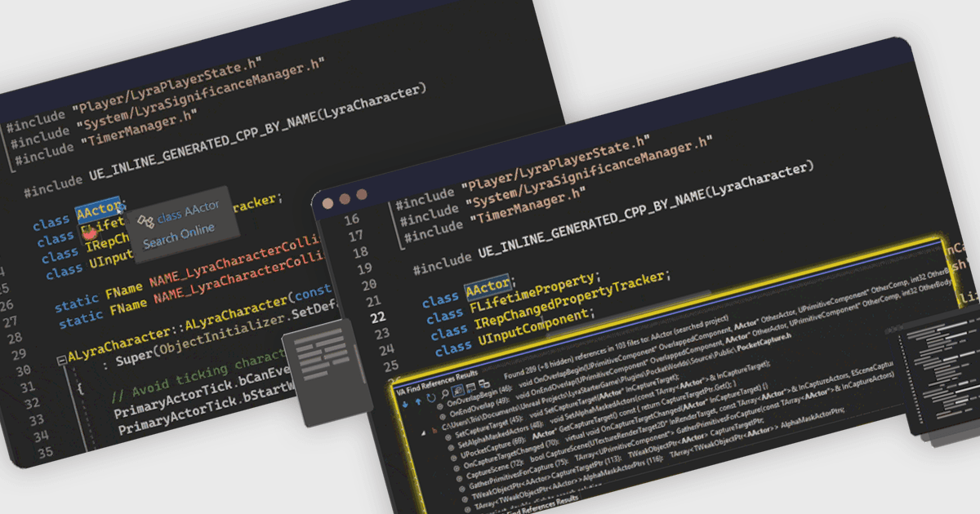Click the third window dot in front window
The height and width of the screenshot is (514, 980).
pos(360,195)
